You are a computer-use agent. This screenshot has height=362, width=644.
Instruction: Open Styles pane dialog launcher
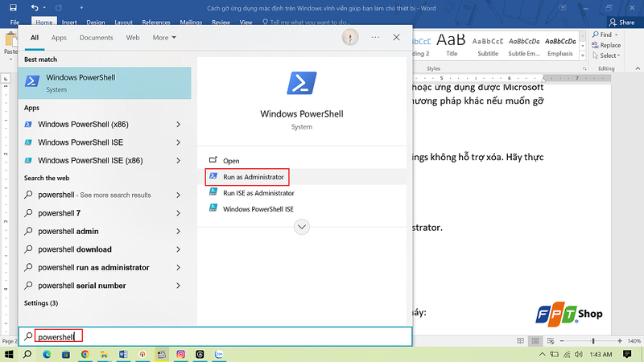(584, 68)
